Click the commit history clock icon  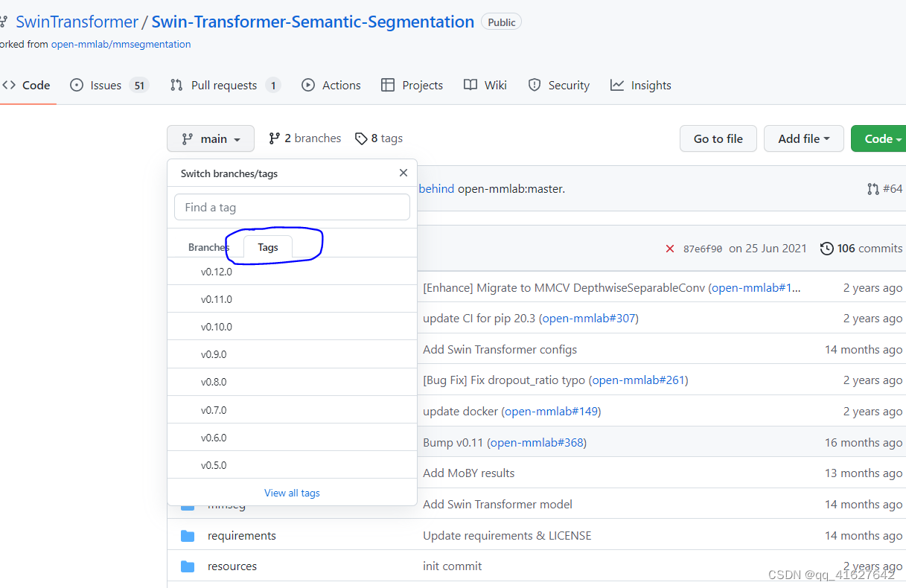[826, 248]
